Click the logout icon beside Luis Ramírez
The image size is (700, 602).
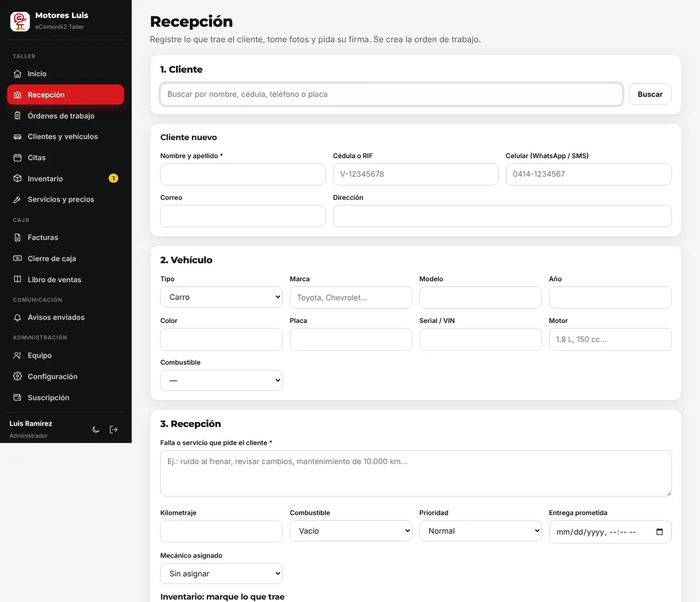(114, 430)
